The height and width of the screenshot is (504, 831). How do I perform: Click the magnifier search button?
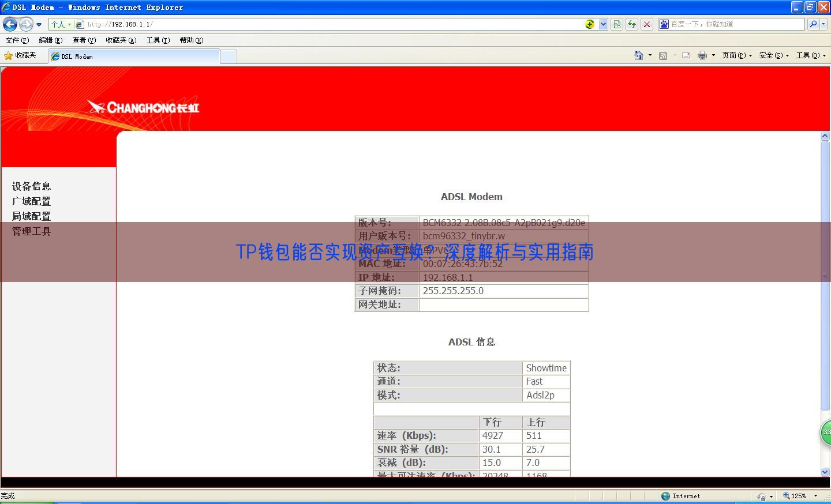(813, 24)
